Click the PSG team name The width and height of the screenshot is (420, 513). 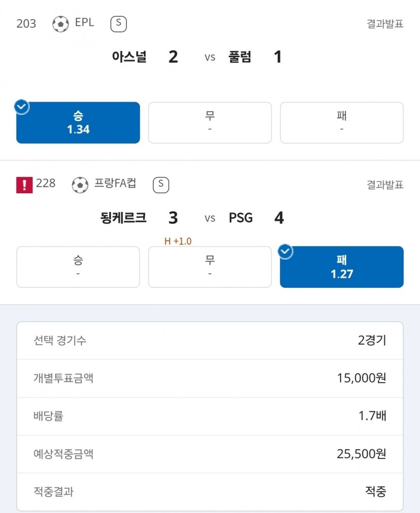(x=240, y=218)
